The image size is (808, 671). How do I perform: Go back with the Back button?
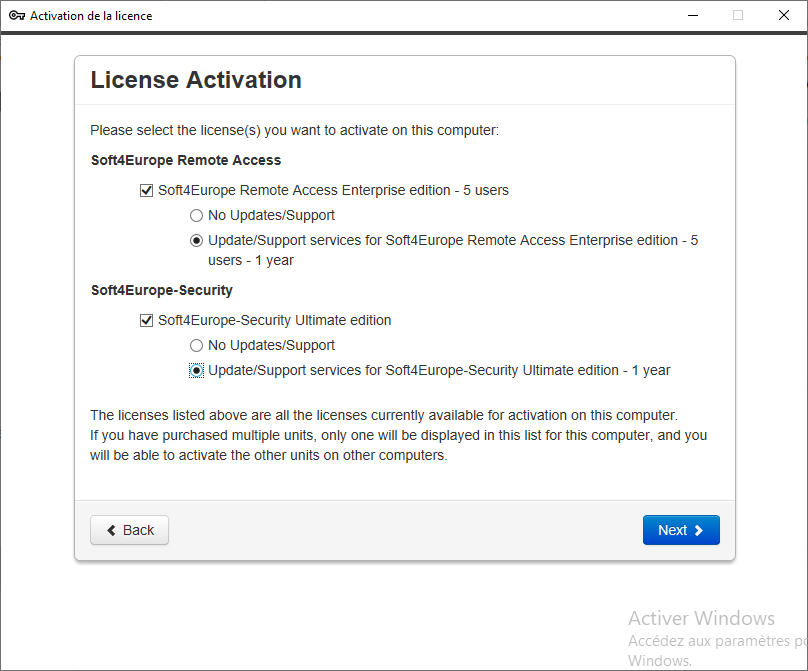(x=129, y=530)
